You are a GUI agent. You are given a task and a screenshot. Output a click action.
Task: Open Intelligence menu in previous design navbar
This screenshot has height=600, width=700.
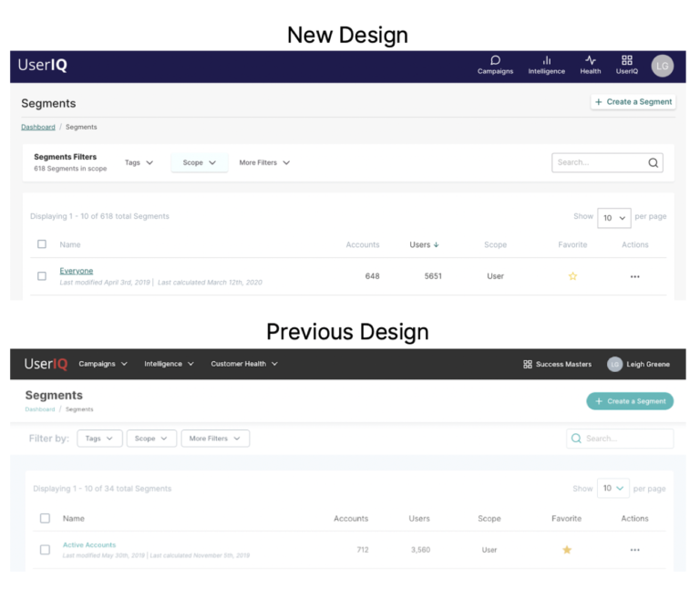[169, 364]
